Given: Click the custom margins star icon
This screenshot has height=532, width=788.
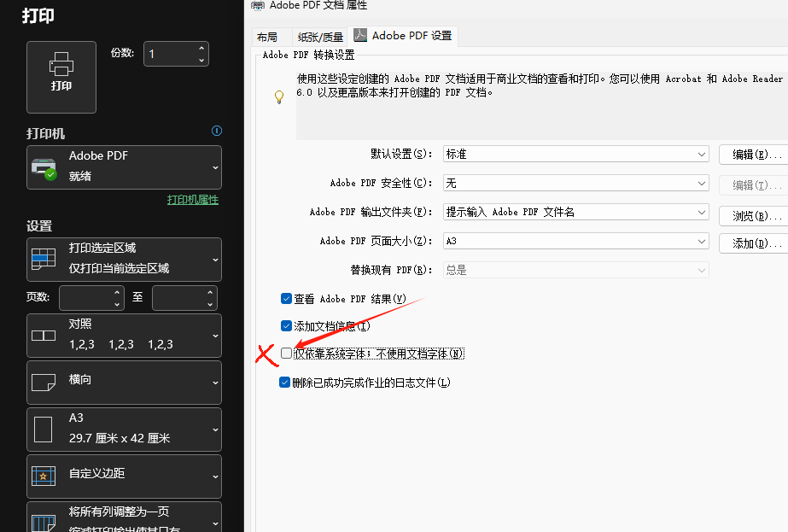Looking at the screenshot, I should tap(44, 476).
